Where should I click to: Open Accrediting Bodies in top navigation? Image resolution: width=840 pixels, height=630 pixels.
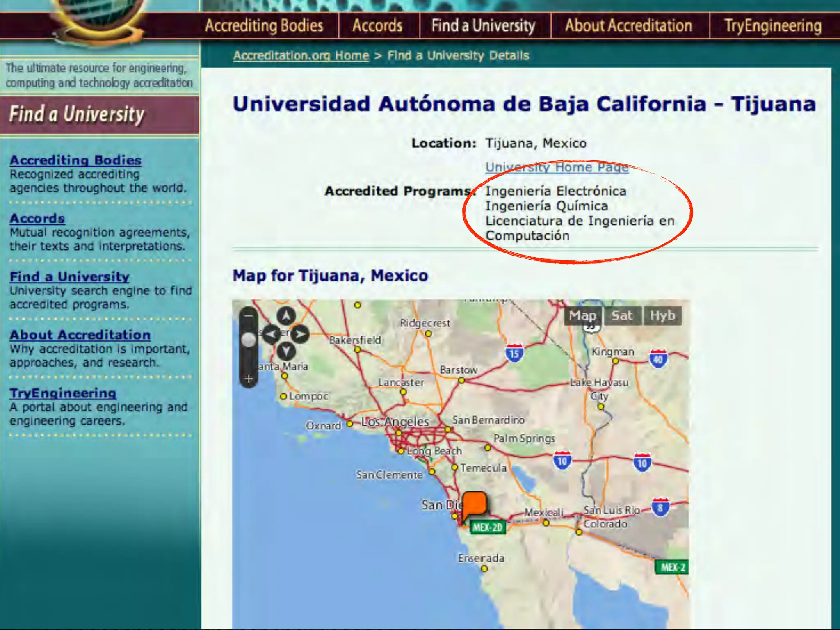pos(264,25)
